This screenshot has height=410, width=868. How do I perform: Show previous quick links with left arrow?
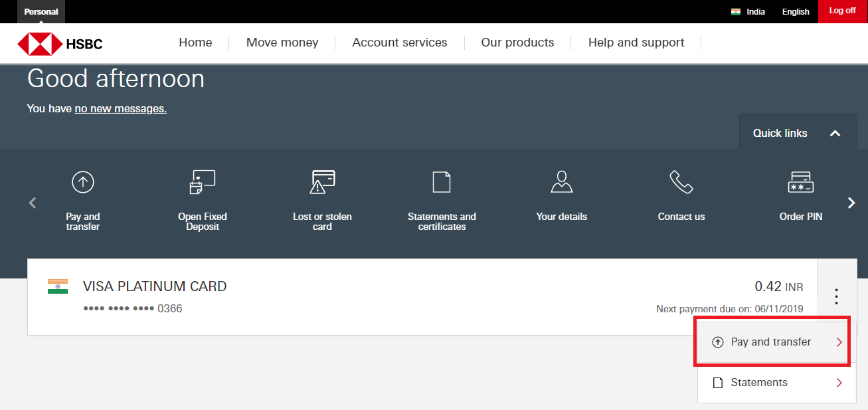tap(33, 203)
